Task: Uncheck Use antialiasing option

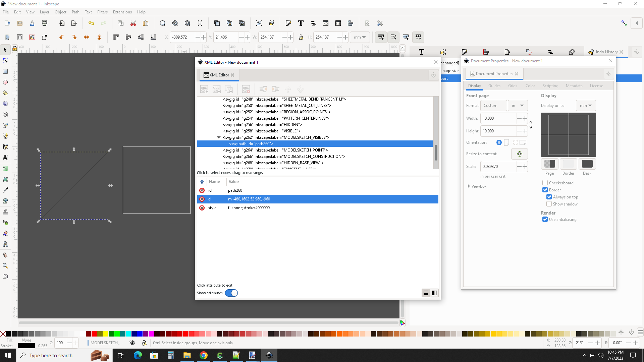Action: pos(545,220)
